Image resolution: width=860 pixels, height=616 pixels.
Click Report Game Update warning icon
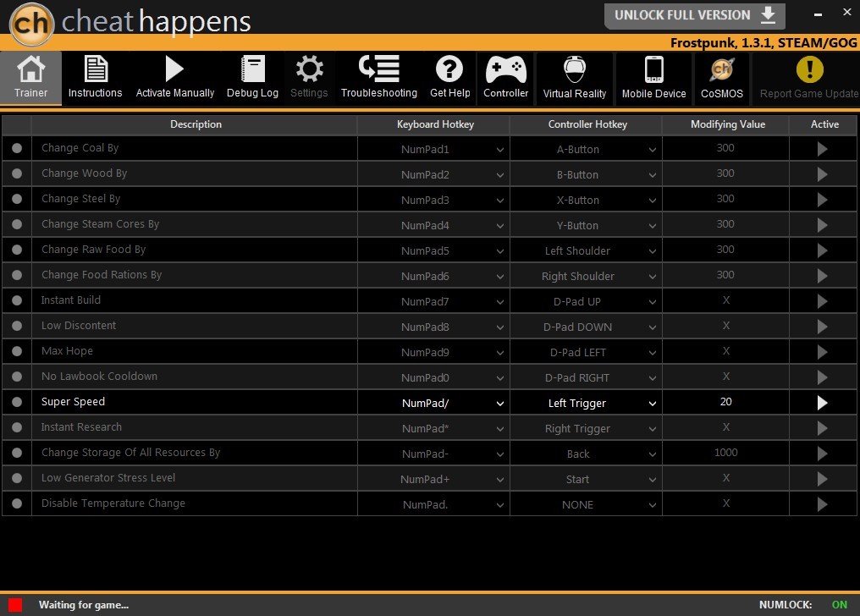[809, 69]
